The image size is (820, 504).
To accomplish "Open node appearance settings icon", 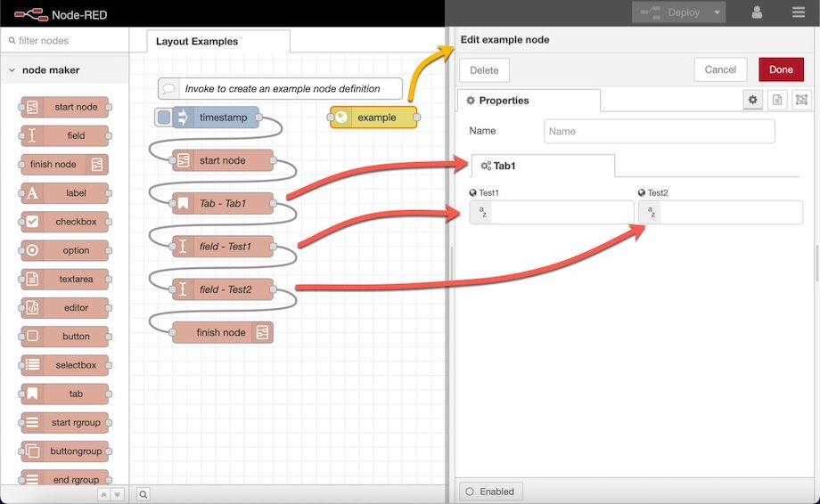I will [x=801, y=100].
